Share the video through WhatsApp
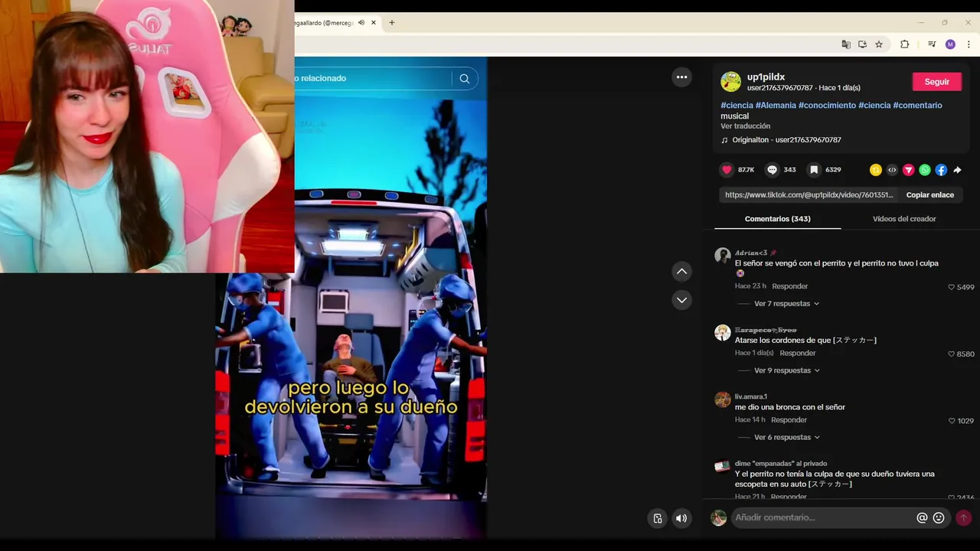Screen dimensions: 980x551 (x=925, y=170)
